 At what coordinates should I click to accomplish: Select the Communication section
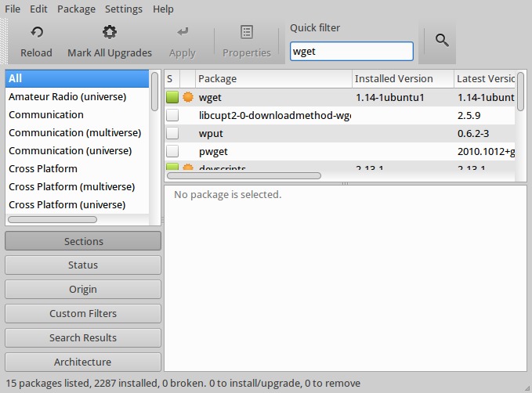point(77,114)
